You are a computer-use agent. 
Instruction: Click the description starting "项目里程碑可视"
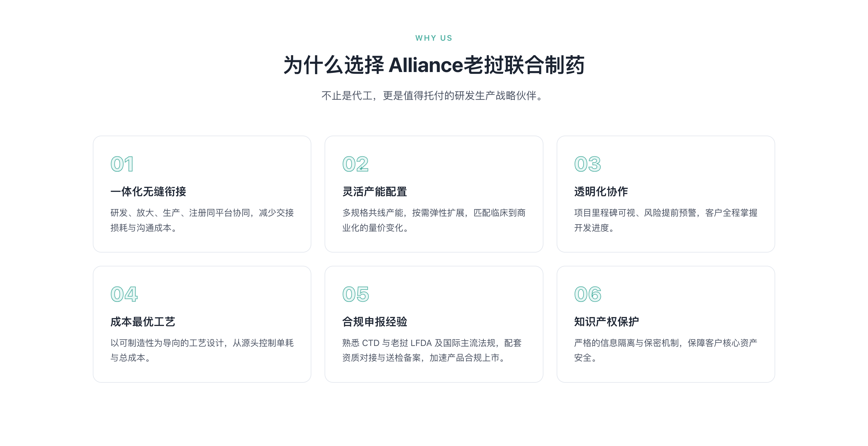coord(666,220)
